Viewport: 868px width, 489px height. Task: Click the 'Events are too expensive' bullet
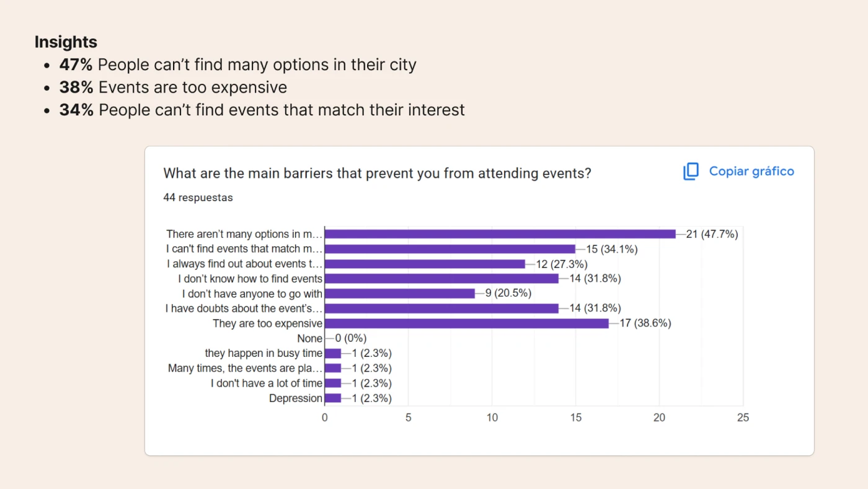pyautogui.click(x=192, y=87)
